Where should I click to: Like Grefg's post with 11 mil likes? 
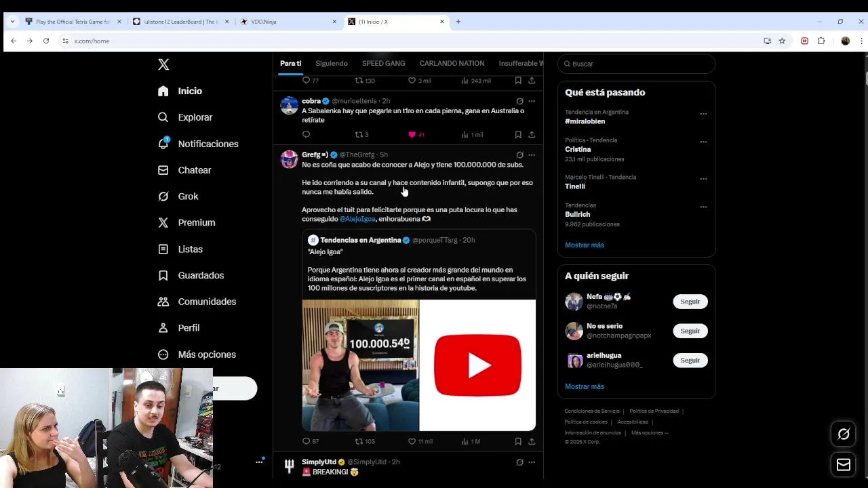coord(420,441)
